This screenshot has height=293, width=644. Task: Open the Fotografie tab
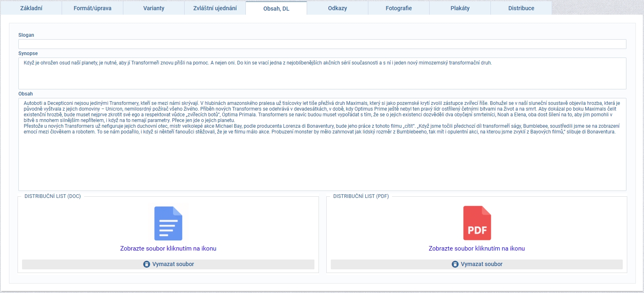(399, 8)
